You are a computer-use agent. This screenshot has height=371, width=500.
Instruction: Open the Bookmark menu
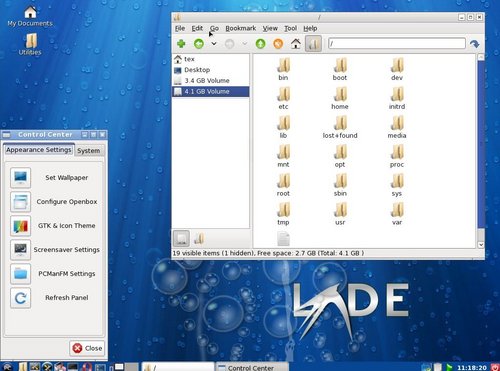click(x=241, y=28)
